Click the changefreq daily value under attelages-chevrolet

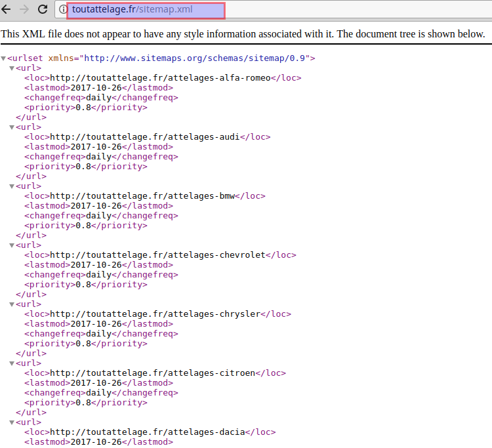[x=98, y=275]
